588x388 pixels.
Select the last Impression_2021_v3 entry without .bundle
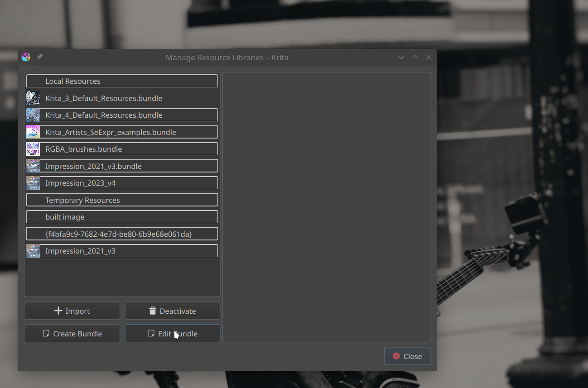tap(122, 251)
